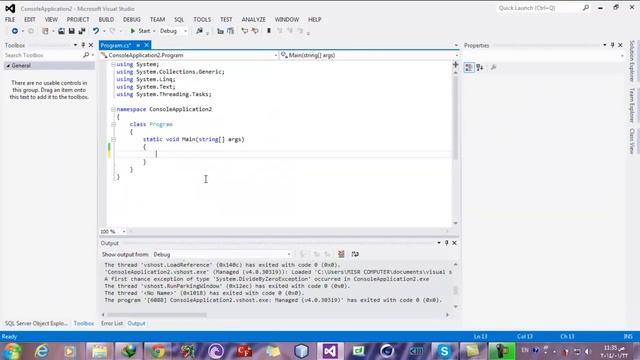Click the Start debugging button

coord(140,31)
